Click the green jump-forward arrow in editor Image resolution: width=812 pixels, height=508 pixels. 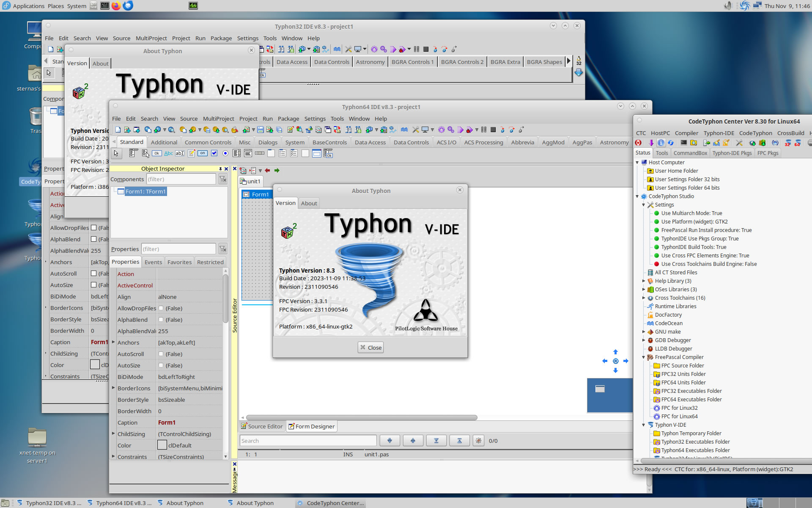pyautogui.click(x=277, y=171)
